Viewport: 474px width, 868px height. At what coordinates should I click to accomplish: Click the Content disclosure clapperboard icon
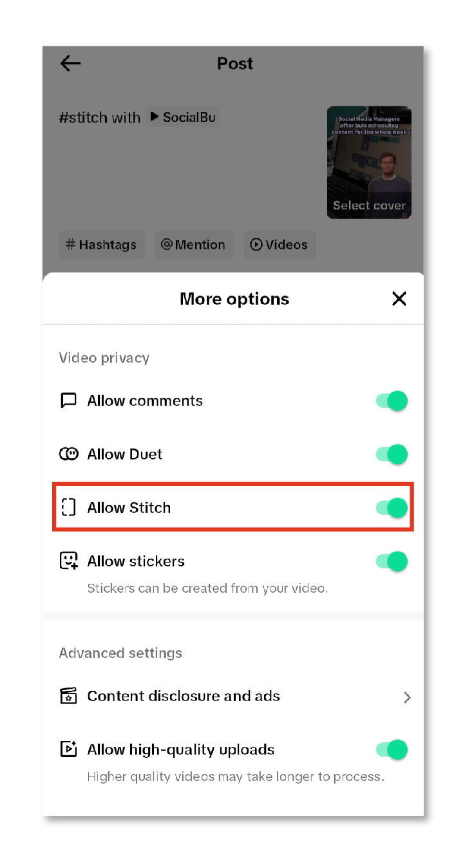[68, 696]
